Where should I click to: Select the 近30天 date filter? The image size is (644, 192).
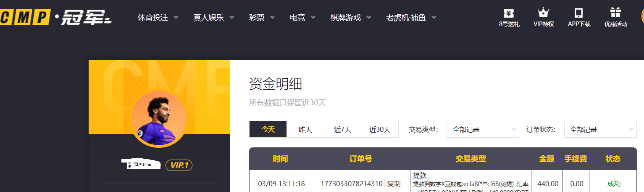coord(380,129)
